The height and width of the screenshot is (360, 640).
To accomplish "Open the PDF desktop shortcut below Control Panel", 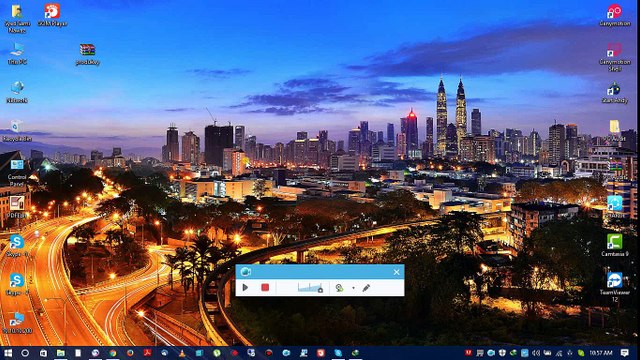I will pos(17,207).
